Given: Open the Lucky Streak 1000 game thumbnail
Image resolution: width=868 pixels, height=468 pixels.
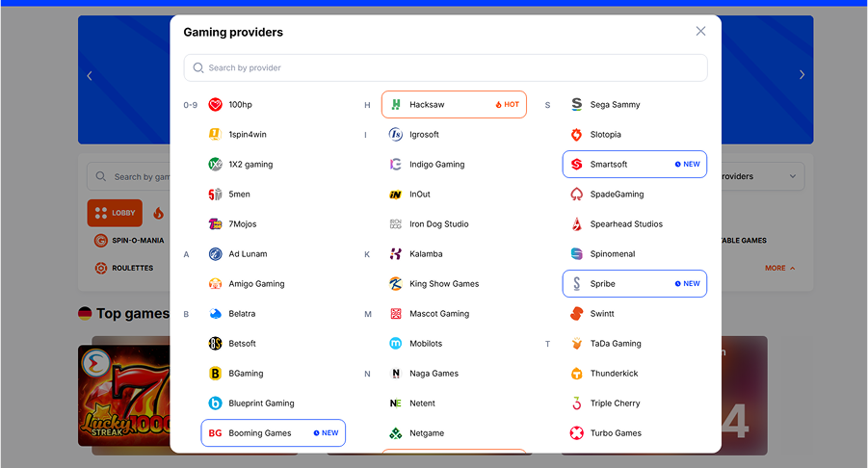Looking at the screenshot, I should point(124,396).
